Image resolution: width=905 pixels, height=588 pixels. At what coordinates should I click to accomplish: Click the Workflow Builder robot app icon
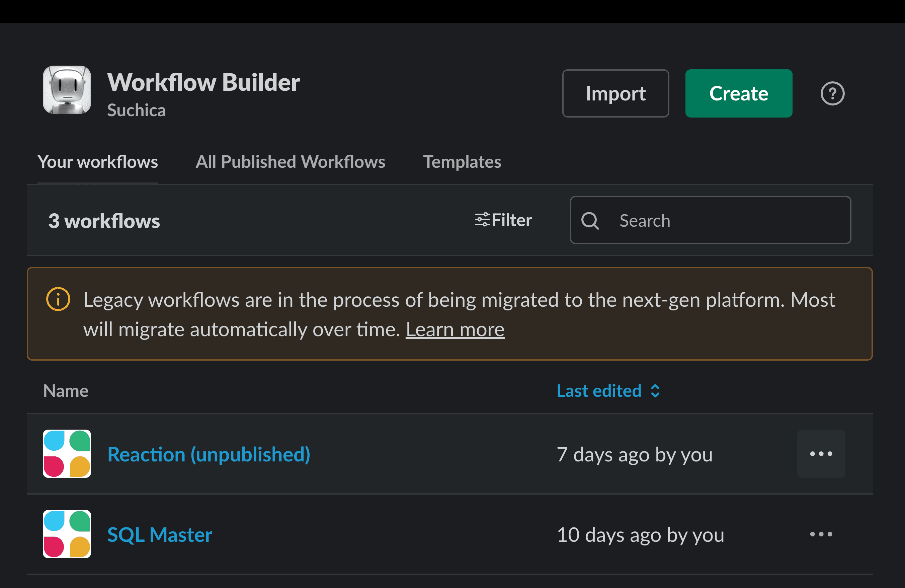[x=67, y=91]
